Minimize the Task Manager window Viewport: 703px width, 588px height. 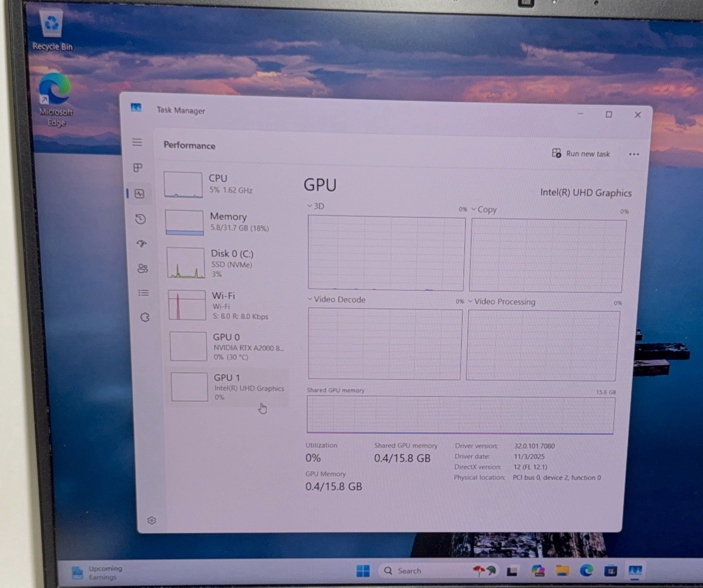[x=580, y=114]
